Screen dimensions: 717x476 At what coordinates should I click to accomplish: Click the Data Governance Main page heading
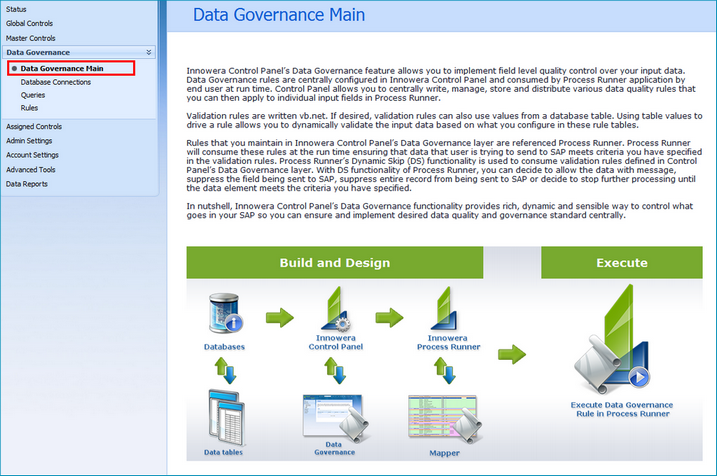click(x=279, y=15)
